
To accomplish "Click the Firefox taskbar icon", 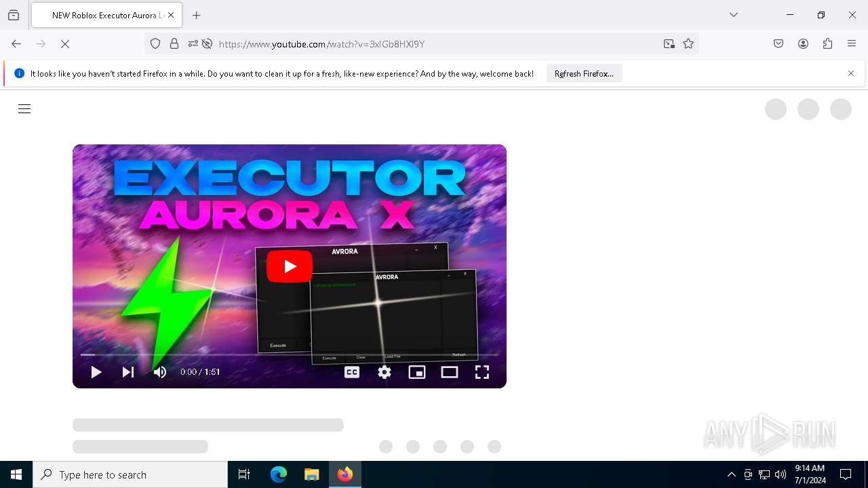I will click(345, 474).
